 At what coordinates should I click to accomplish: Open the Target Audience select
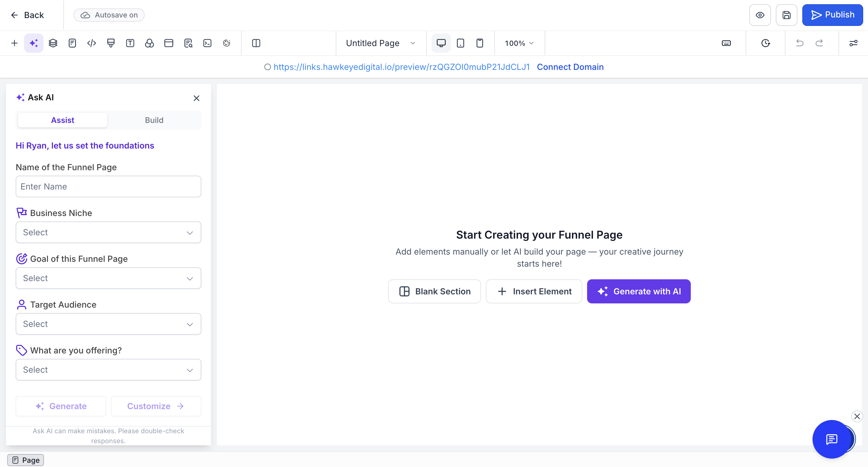(108, 324)
